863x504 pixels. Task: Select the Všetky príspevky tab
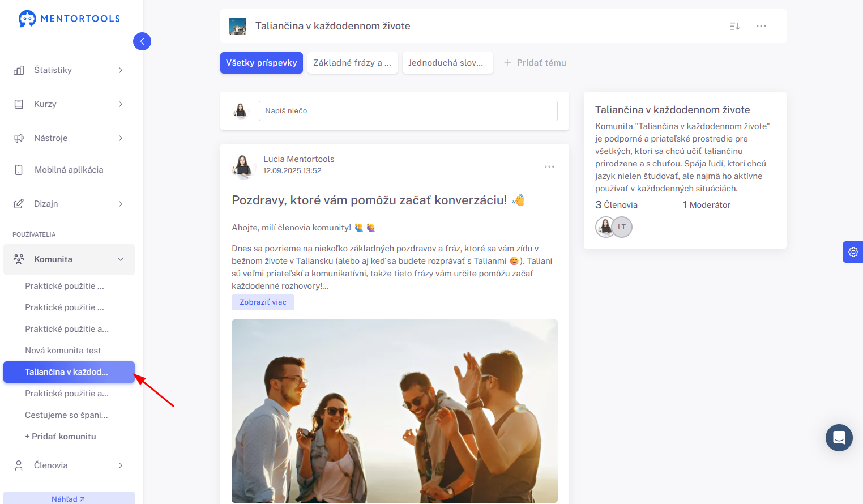[x=262, y=63]
